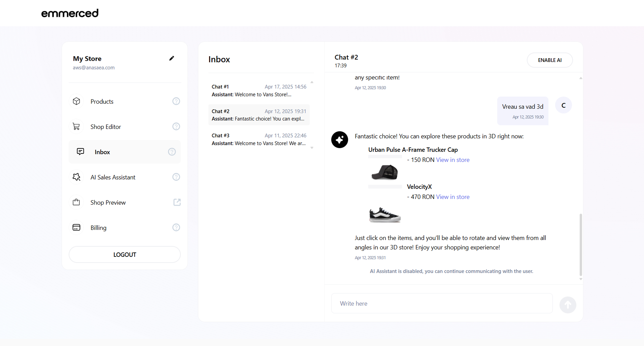Screen dimensions: 644x346
Task: Click the chat conversation scrollbar thumb
Action: (580, 244)
